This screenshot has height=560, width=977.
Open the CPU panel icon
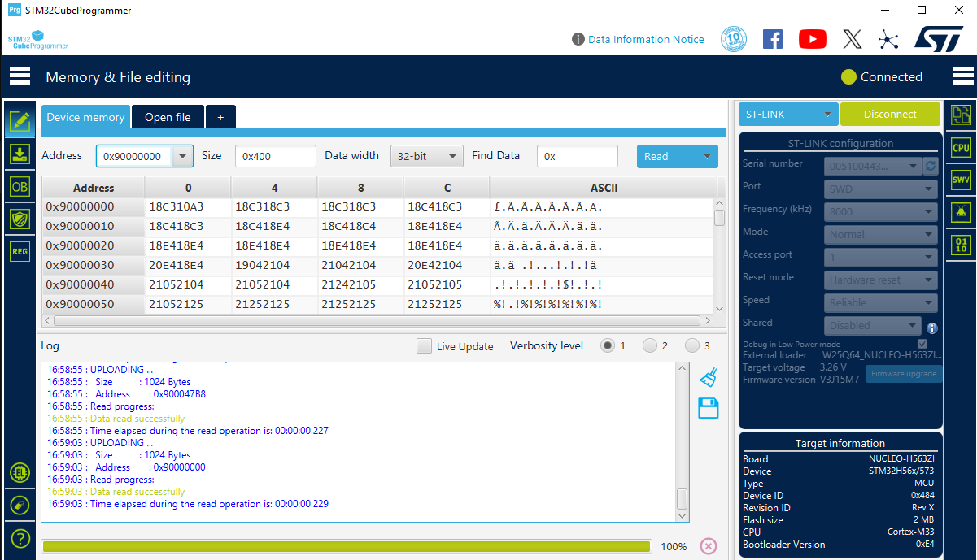click(x=961, y=147)
